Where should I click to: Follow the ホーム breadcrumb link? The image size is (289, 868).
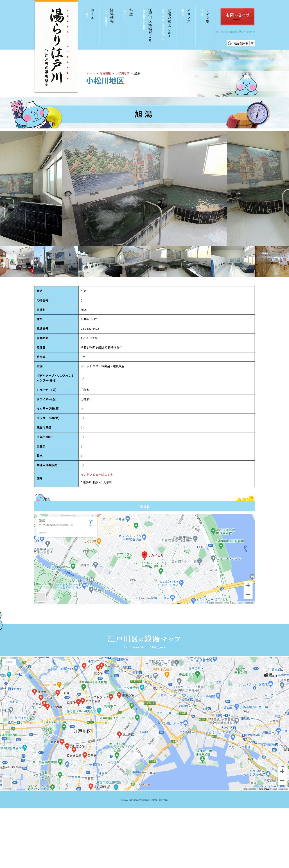(x=91, y=73)
